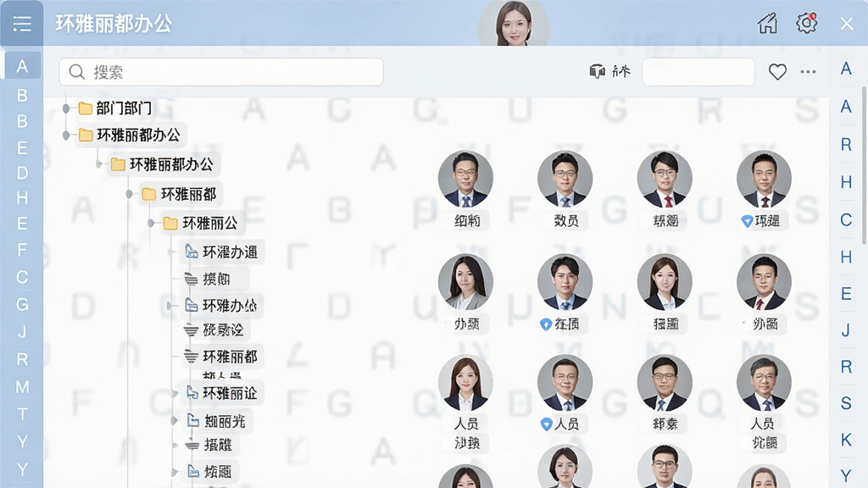
Task: Expand arrow beside 环雅丽论 item
Action: 175,393
